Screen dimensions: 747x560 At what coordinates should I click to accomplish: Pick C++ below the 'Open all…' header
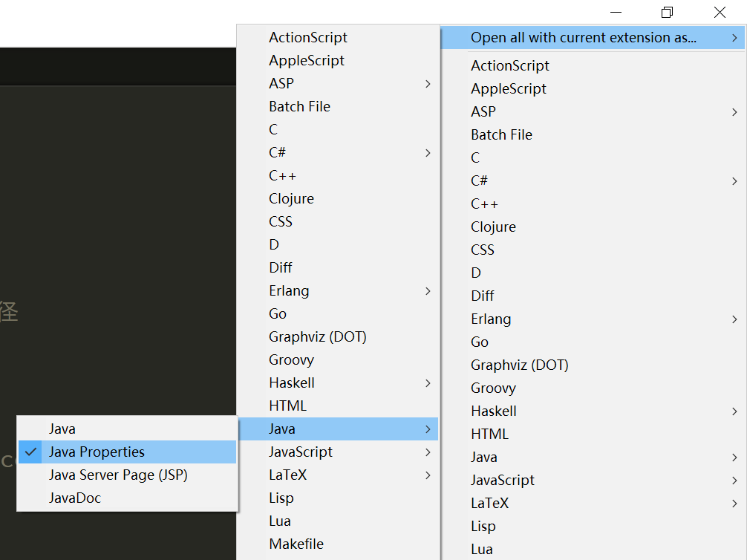pos(593,204)
